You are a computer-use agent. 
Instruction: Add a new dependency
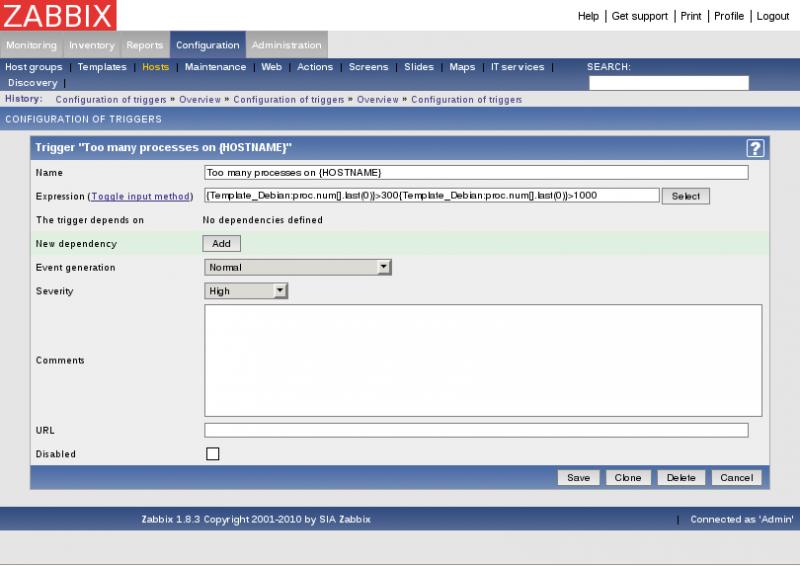click(x=221, y=243)
